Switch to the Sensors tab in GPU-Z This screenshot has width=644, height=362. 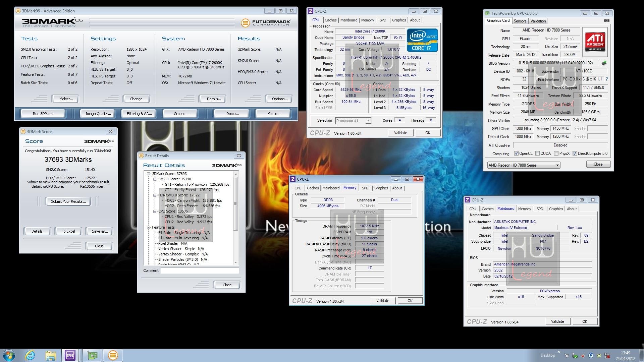(x=520, y=21)
